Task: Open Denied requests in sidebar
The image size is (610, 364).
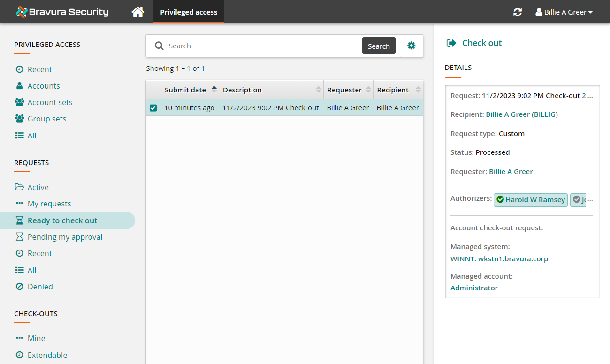Action: click(40, 287)
